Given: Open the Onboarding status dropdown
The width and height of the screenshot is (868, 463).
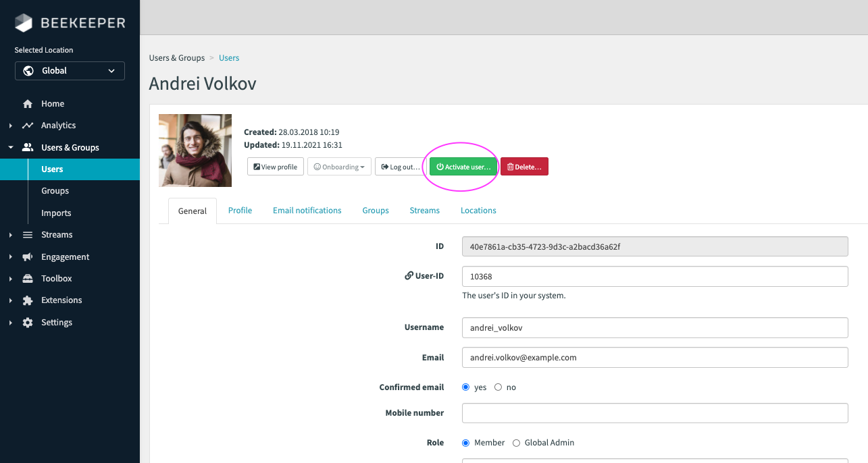Looking at the screenshot, I should pos(339,166).
